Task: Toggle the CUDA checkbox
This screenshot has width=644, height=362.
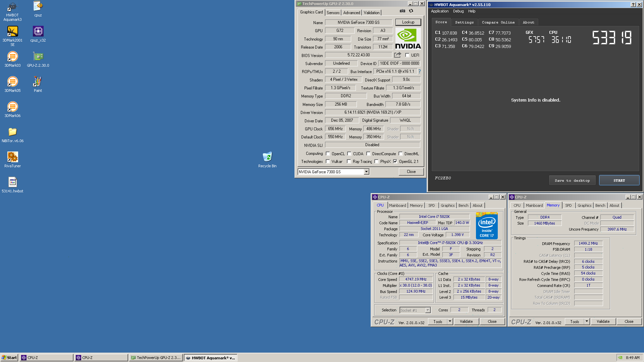Action: [x=349, y=154]
